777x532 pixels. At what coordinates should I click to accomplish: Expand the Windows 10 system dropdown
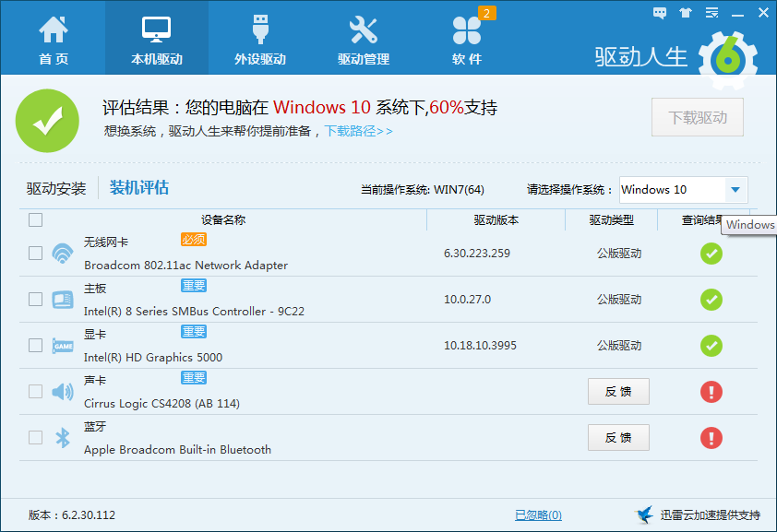pos(735,190)
